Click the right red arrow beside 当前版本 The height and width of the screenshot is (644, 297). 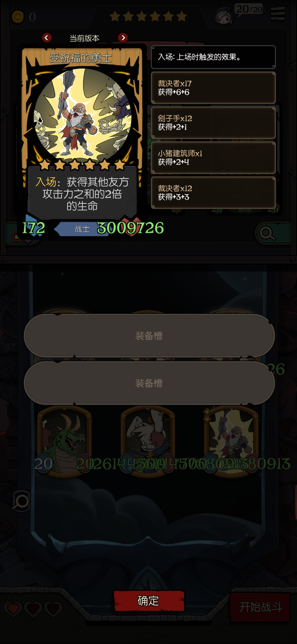tap(123, 38)
